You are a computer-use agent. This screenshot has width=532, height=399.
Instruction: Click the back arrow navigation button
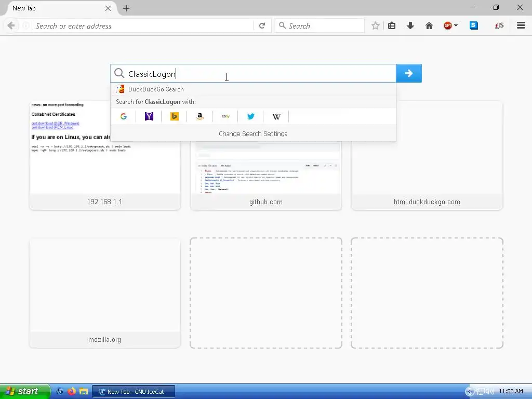coord(11,26)
